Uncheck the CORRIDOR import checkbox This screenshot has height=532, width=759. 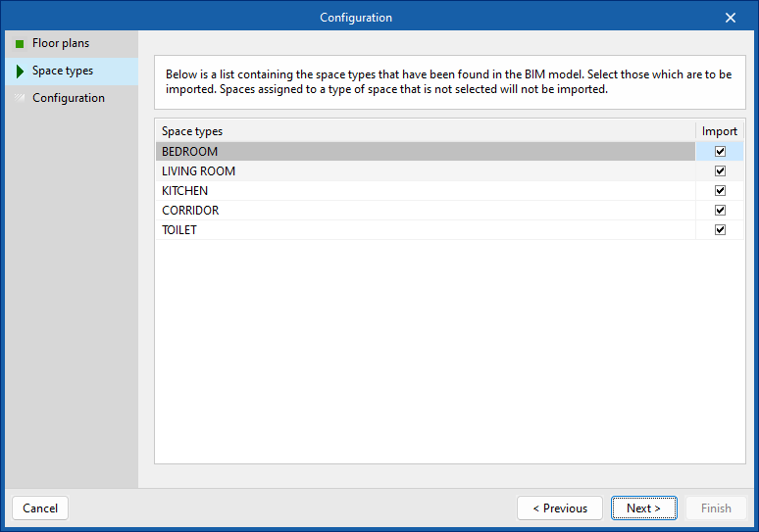coord(720,211)
